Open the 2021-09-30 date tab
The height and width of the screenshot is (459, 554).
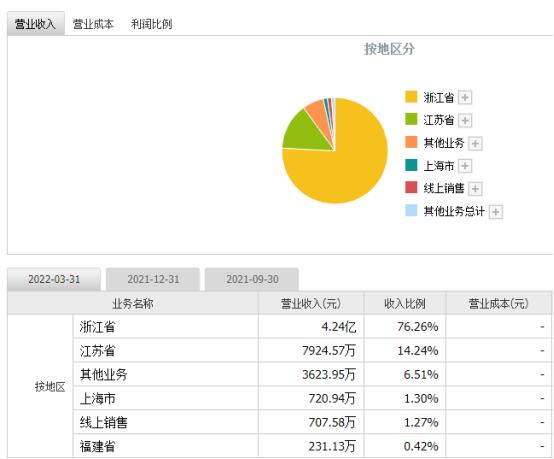[x=252, y=279]
